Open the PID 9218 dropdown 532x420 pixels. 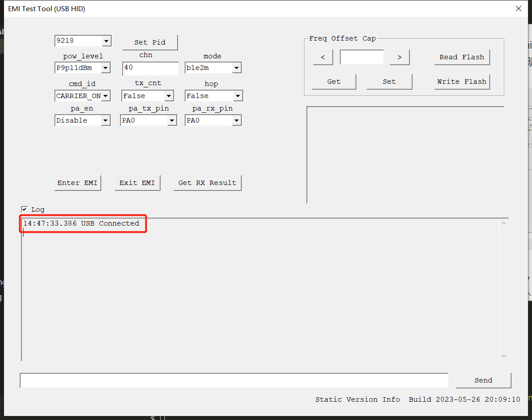click(x=106, y=41)
